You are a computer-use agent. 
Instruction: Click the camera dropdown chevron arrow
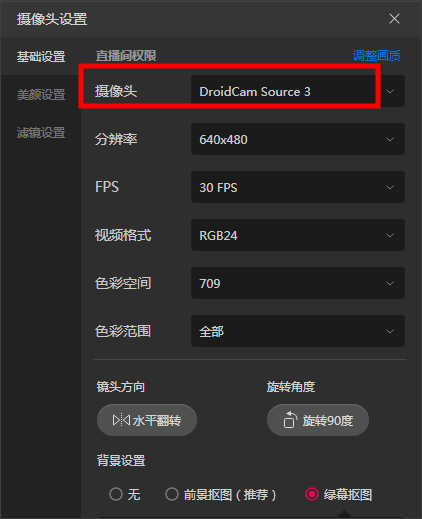(390, 91)
